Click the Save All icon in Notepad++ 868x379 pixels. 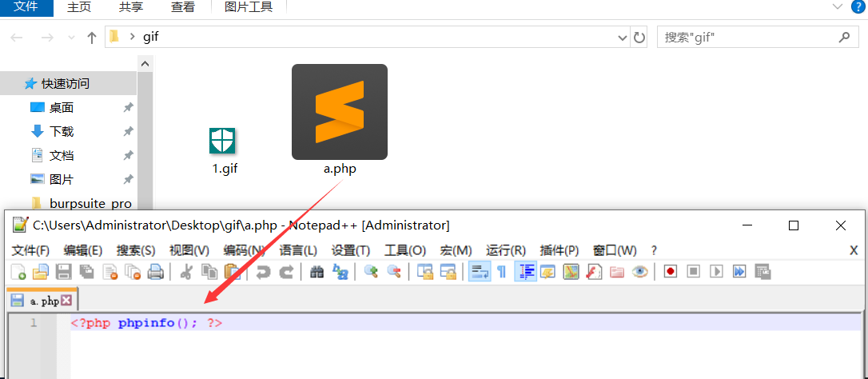coord(87,272)
